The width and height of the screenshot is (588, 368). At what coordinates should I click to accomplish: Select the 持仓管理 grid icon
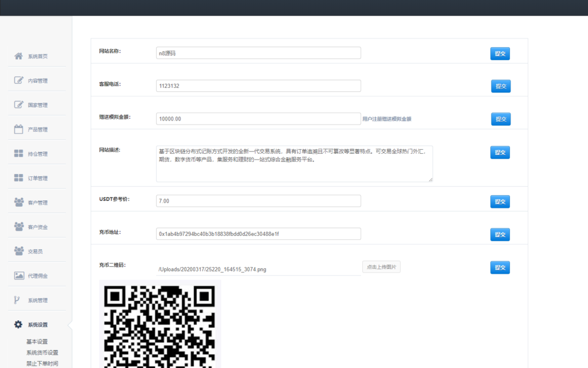pyautogui.click(x=18, y=153)
